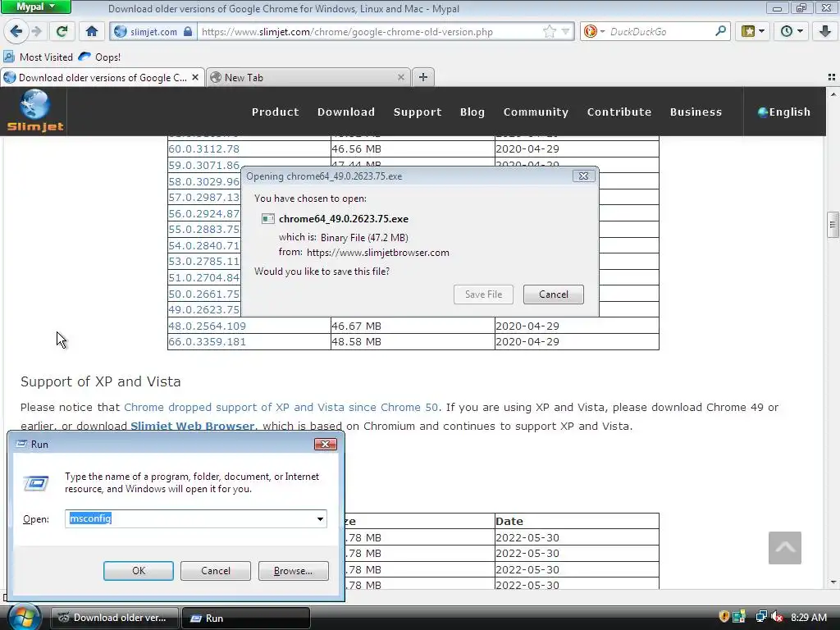Open the DuckDuckGo search engine selector
The image size is (840, 630).
594,32
